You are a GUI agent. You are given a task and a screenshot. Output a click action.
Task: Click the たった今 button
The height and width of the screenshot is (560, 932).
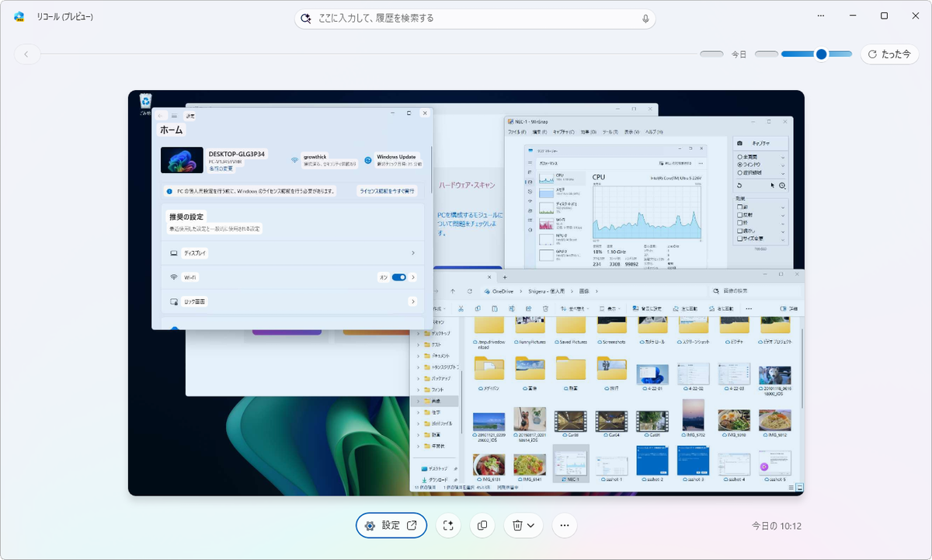pyautogui.click(x=889, y=54)
